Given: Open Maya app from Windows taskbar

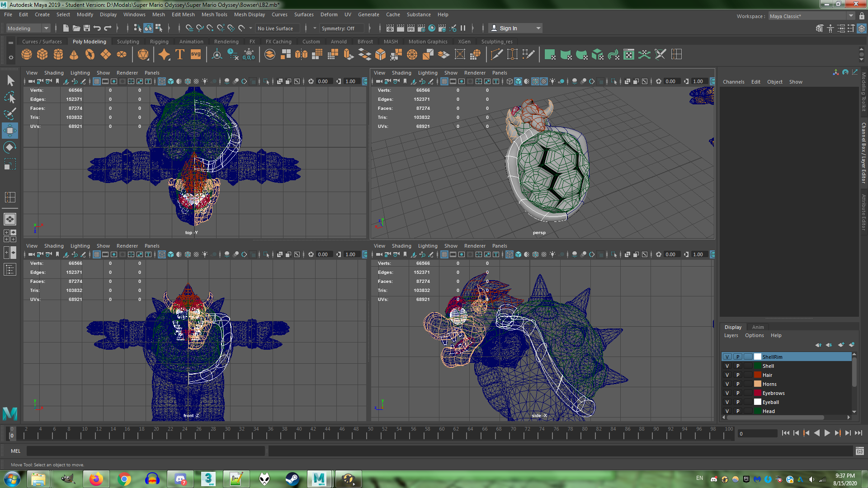Looking at the screenshot, I should pos(319,479).
